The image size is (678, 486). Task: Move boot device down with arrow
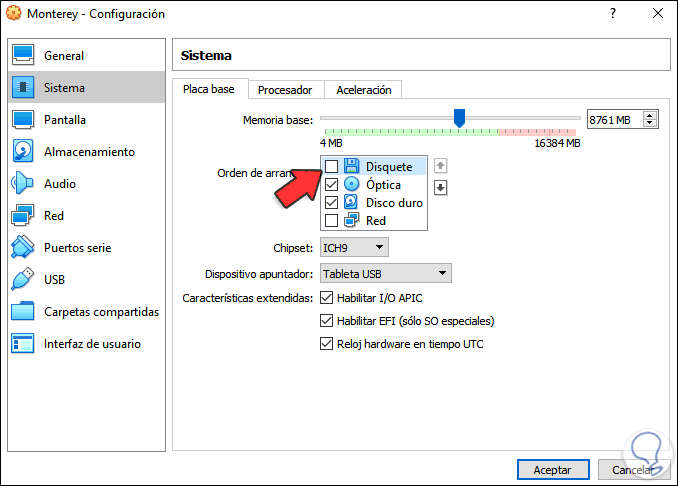coord(440,187)
